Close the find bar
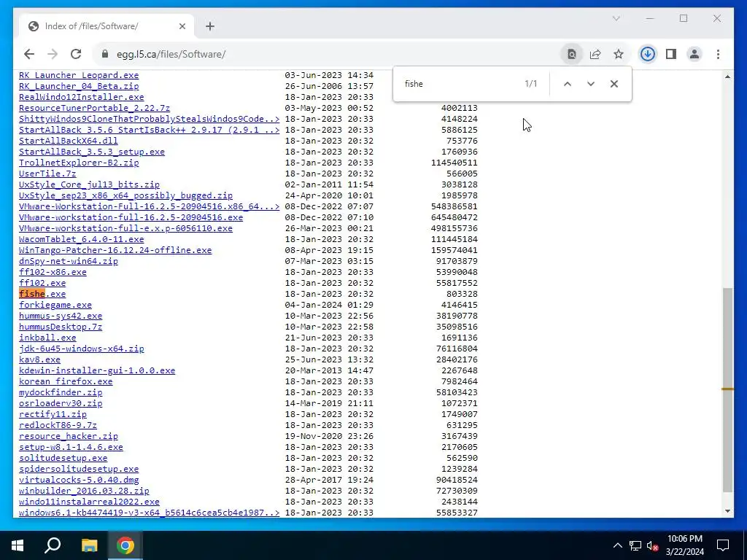 pyautogui.click(x=614, y=84)
